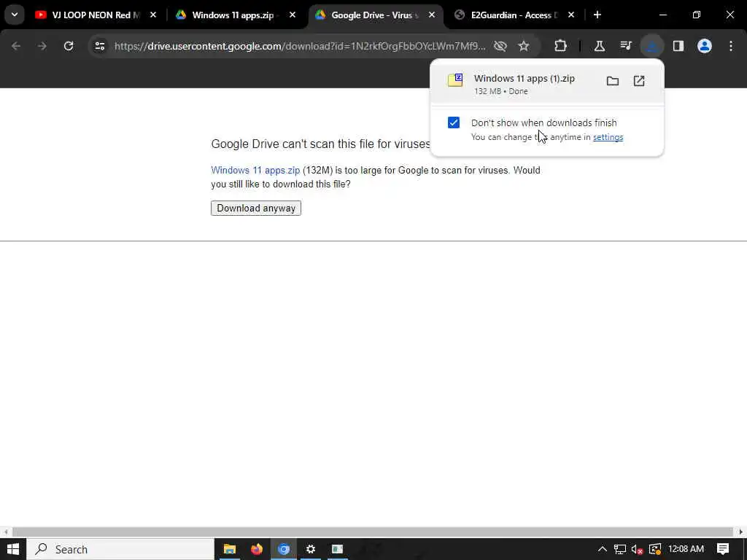Open Chrome three-dot menu
The image size is (747, 560).
(731, 46)
